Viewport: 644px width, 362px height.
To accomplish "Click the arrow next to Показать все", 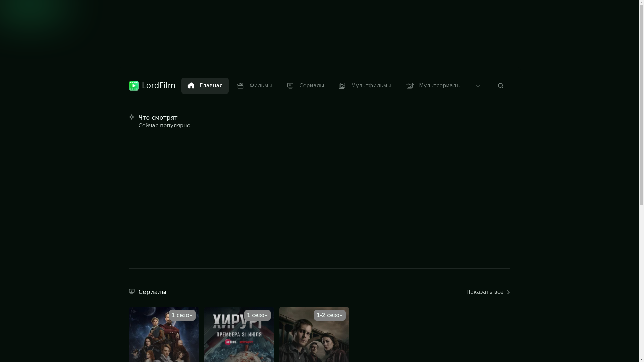I will tap(508, 292).
